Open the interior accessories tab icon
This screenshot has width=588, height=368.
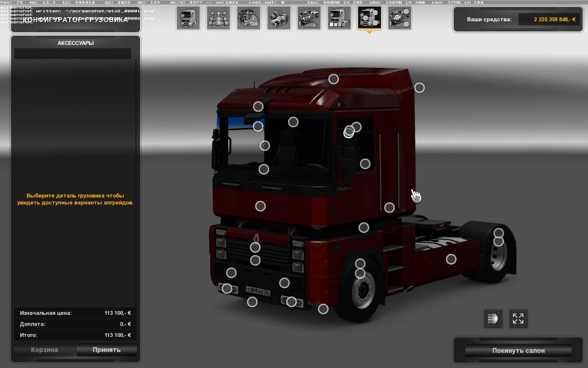pyautogui.click(x=400, y=18)
